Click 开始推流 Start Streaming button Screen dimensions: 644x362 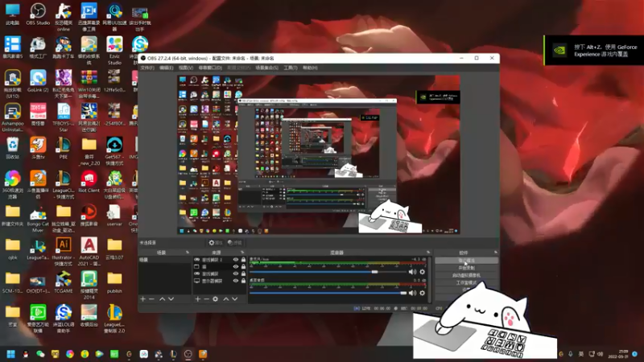point(467,261)
